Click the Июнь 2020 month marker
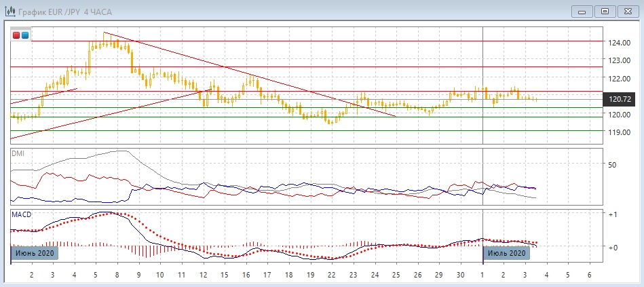 click(x=34, y=253)
